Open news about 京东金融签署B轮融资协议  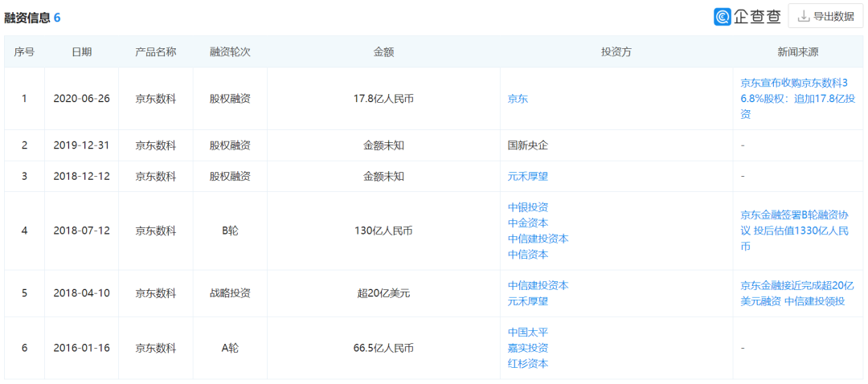pos(794,231)
